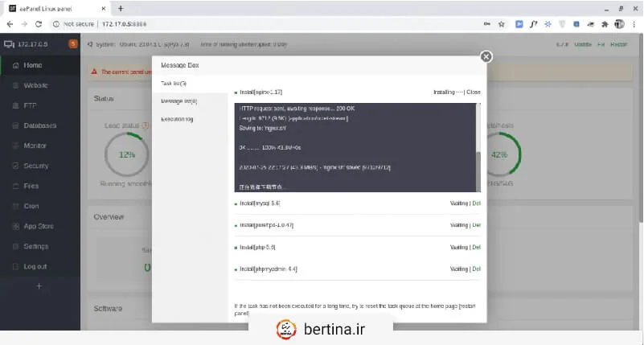Click the Restart link in top bar
The height and width of the screenshot is (345, 644).
[618, 45]
